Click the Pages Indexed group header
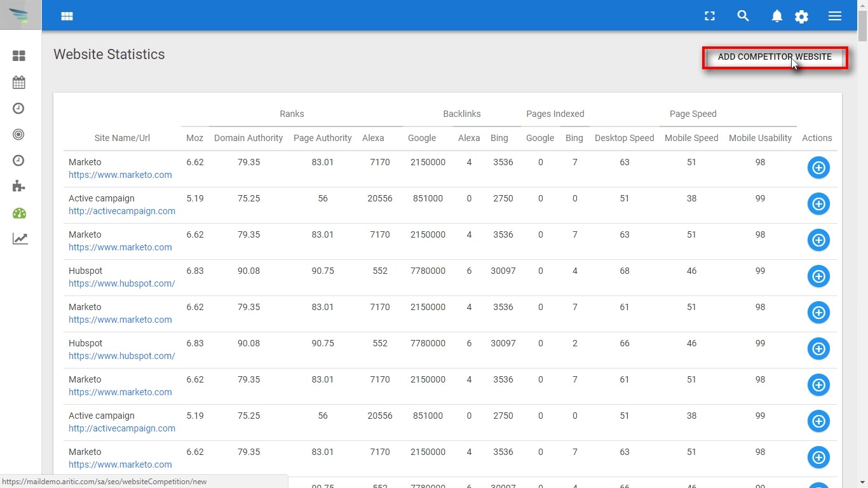Screen dimensions: 868x488 (555, 114)
